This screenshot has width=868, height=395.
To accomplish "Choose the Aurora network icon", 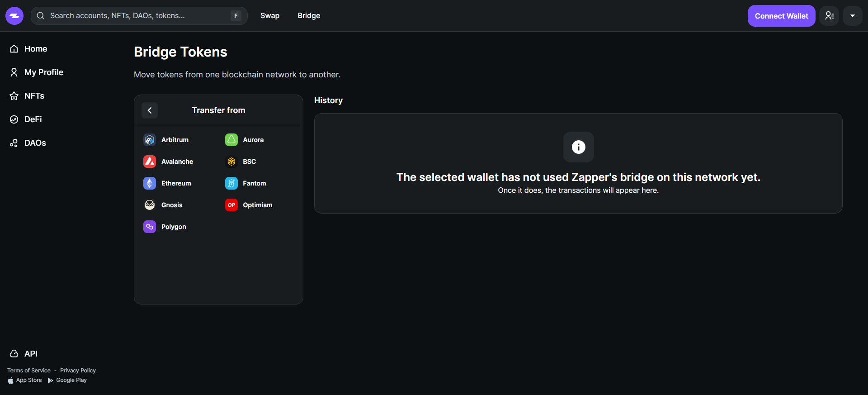I will [x=231, y=140].
